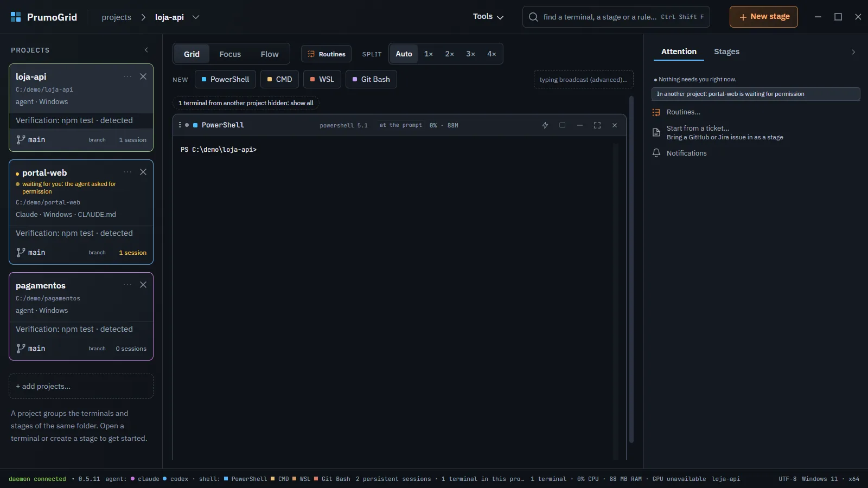Screen dimensions: 868x488
Task: Switch to the Stages tab
Action: pyautogui.click(x=726, y=52)
